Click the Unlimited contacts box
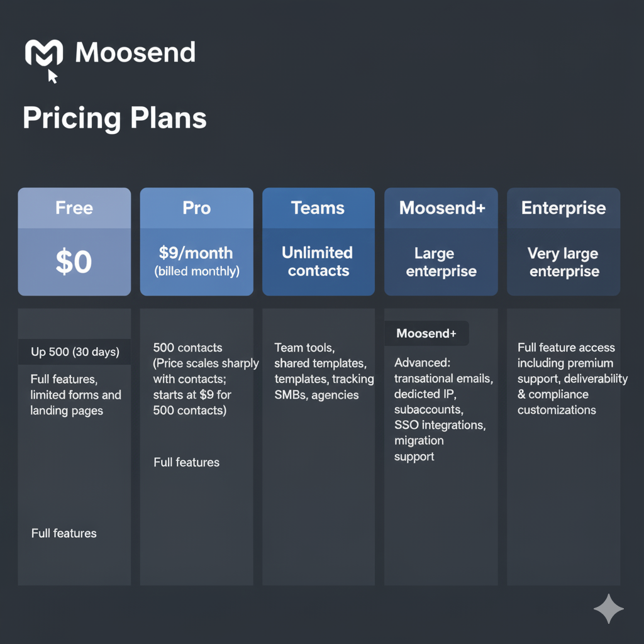The height and width of the screenshot is (644, 644). 318,262
